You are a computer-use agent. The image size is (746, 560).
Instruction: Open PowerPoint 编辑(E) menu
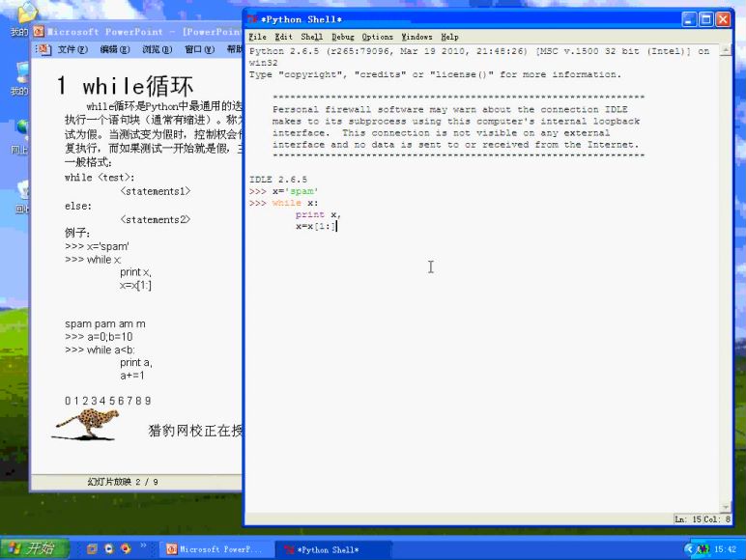[x=115, y=49]
